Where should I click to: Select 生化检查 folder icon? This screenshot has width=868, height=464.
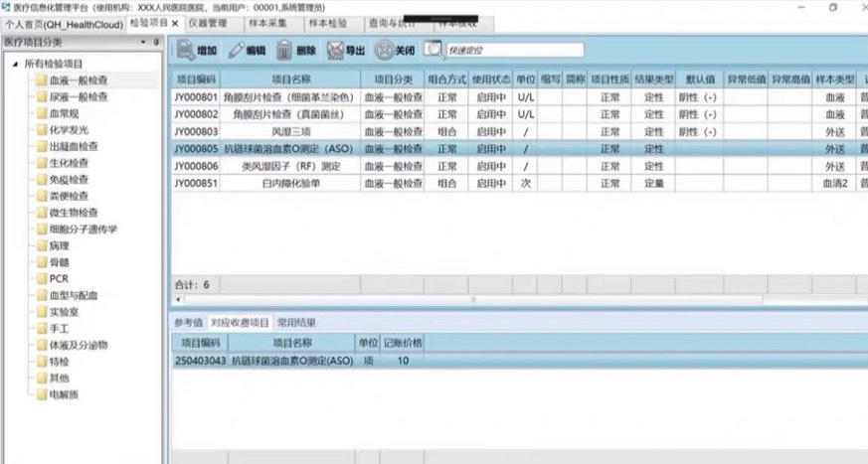[42, 163]
